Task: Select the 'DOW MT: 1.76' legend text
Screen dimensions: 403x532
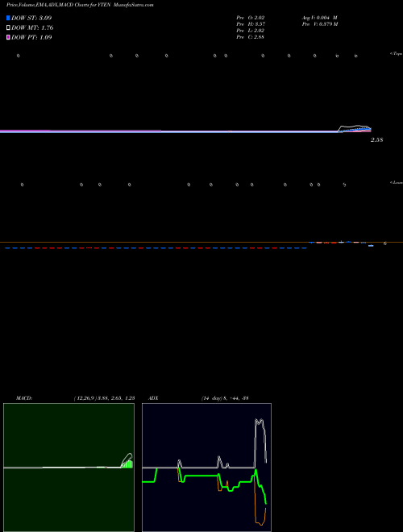Action: pyautogui.click(x=32, y=28)
